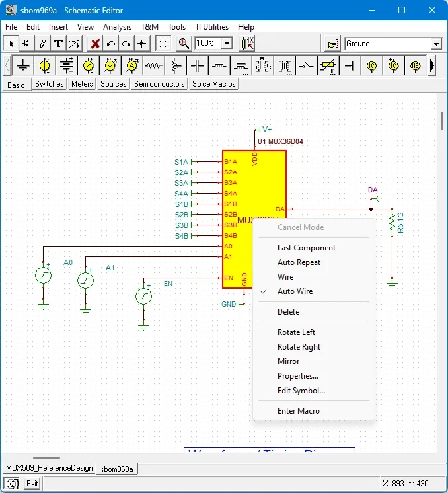Select the Text insertion tool
Screen dimensions: 448x493
(x=58, y=44)
